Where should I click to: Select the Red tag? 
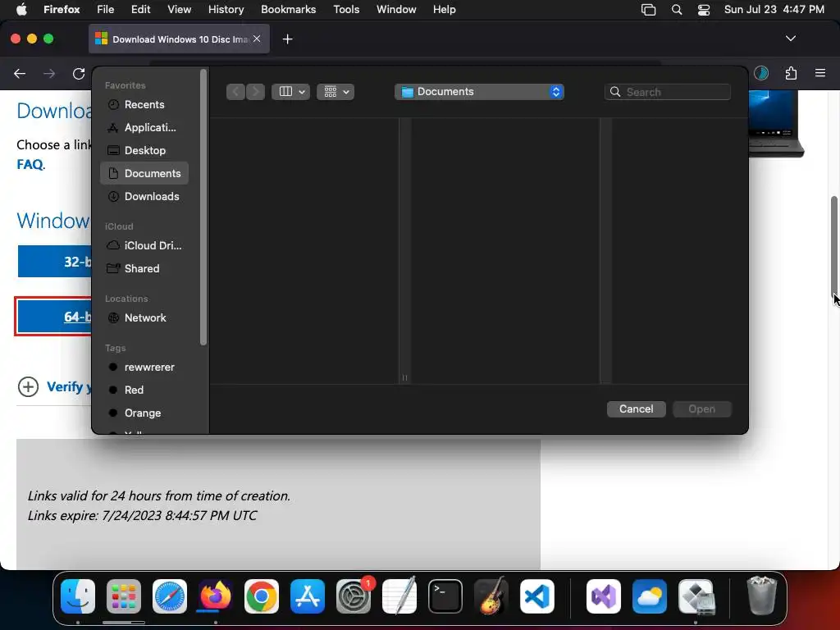[x=144, y=390]
